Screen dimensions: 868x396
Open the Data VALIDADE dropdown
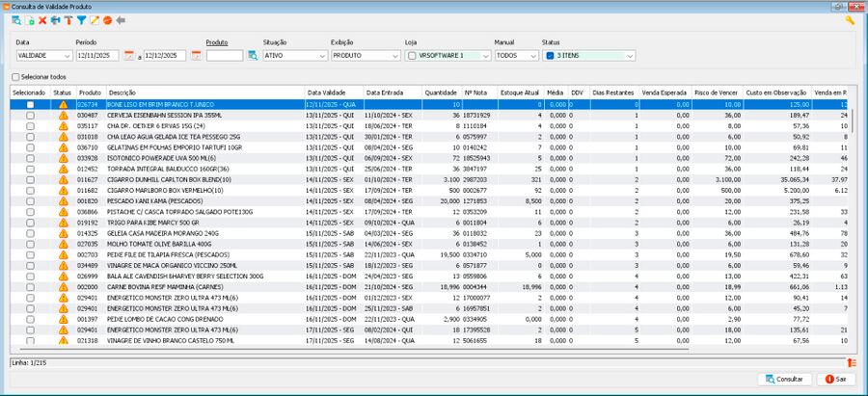click(44, 55)
